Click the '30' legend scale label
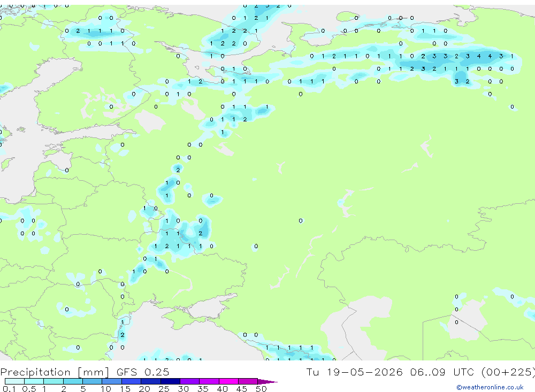This screenshot has width=535, height=392. coord(183,389)
